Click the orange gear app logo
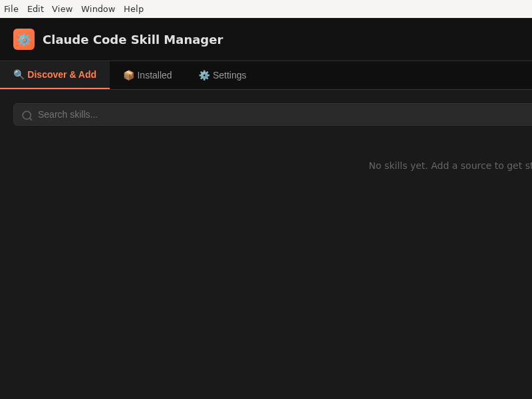 (x=24, y=39)
